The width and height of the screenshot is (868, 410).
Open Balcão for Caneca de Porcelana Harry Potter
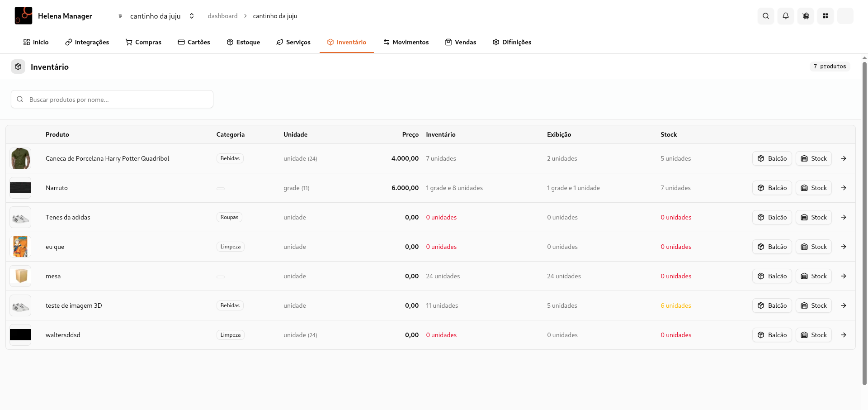click(772, 158)
